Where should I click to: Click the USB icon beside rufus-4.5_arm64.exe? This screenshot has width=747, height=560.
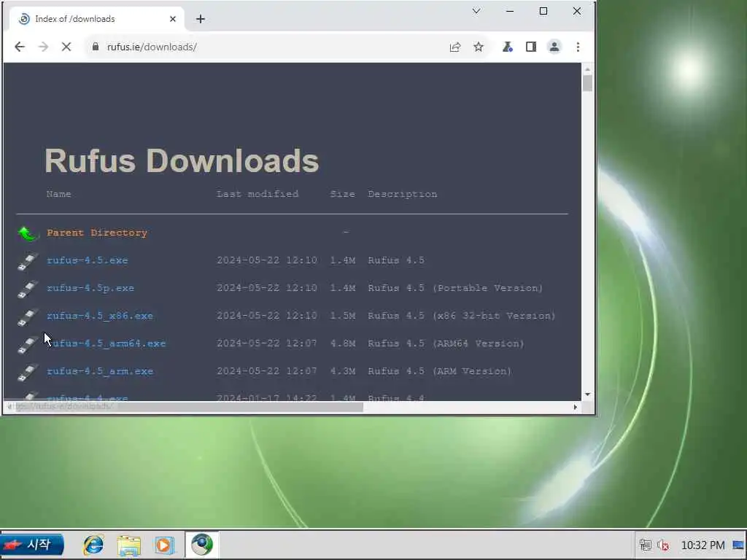(28, 344)
